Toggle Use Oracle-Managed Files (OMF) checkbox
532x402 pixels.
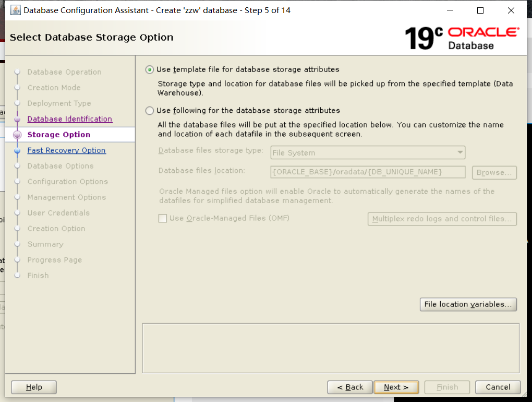[x=163, y=218]
